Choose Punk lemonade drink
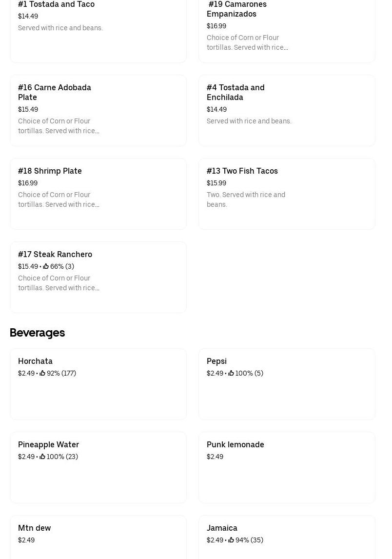 [x=287, y=467]
